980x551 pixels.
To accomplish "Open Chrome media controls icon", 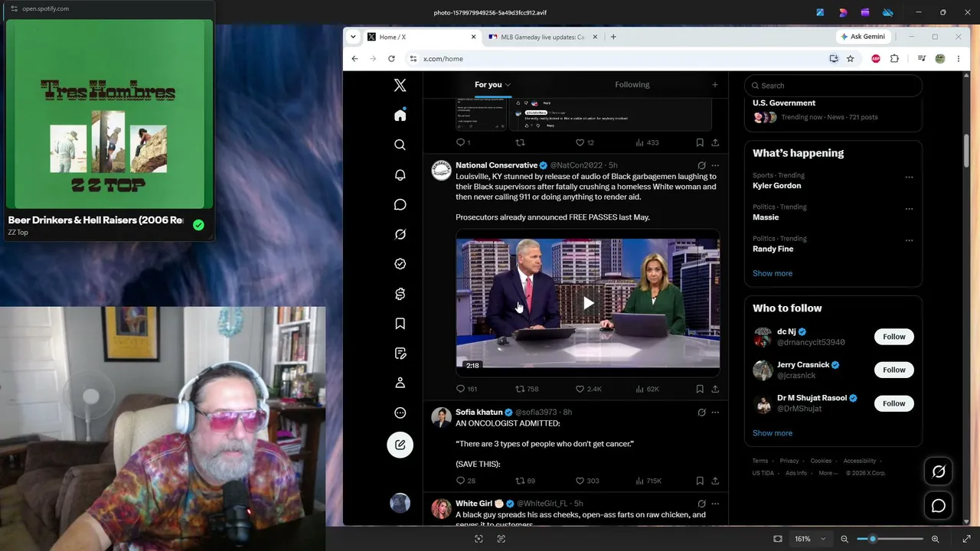I will click(x=921, y=59).
